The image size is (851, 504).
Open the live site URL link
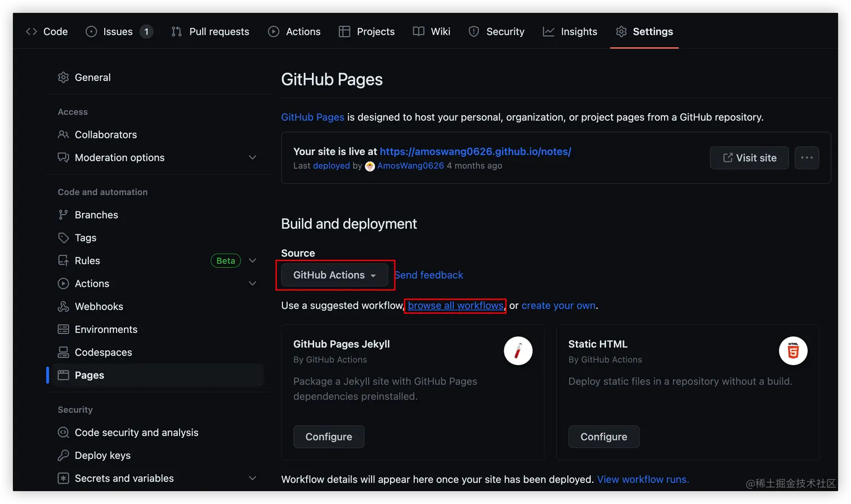pos(476,151)
